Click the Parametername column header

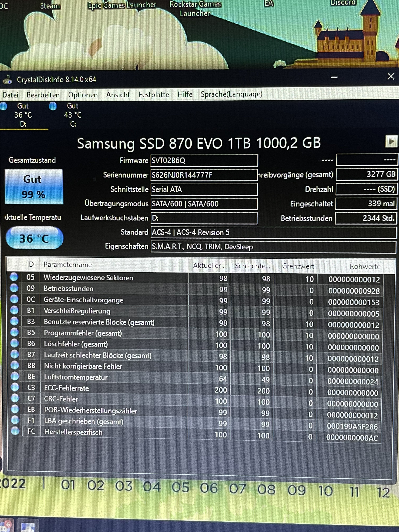coord(68,265)
